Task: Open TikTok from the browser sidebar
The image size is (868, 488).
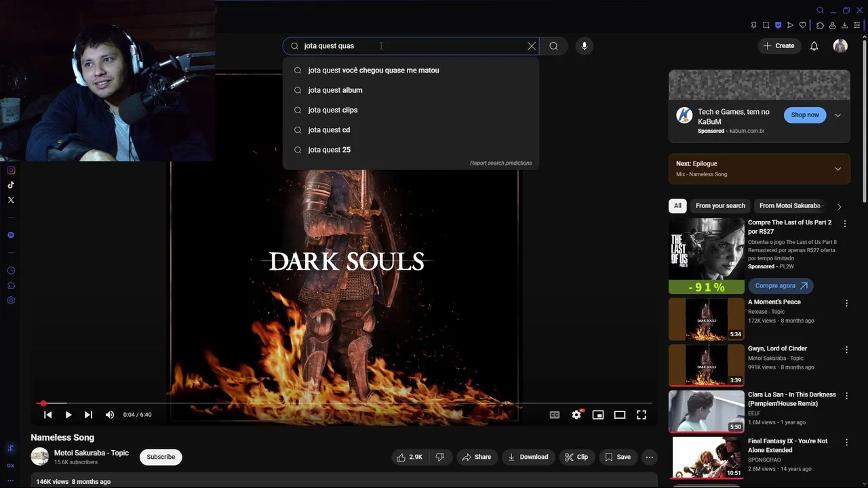Action: coord(11,185)
